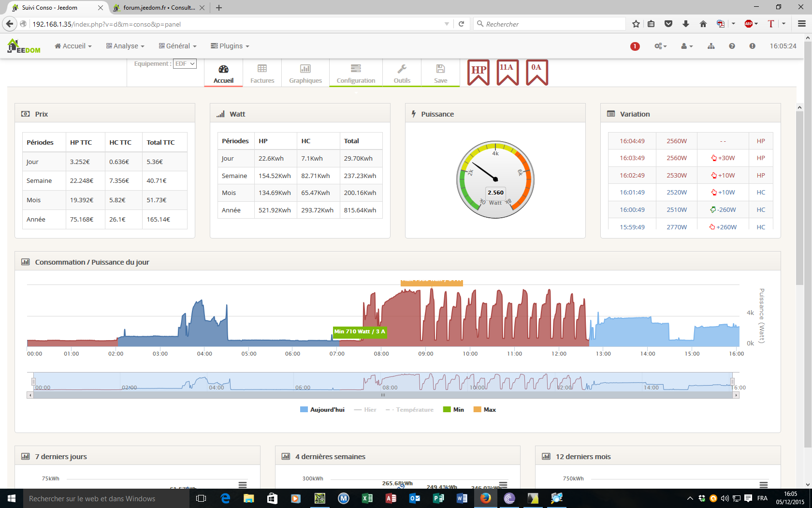This screenshot has width=812, height=508.
Task: Expand the Adblock Plus dropdown arrow
Action: [x=756, y=24]
